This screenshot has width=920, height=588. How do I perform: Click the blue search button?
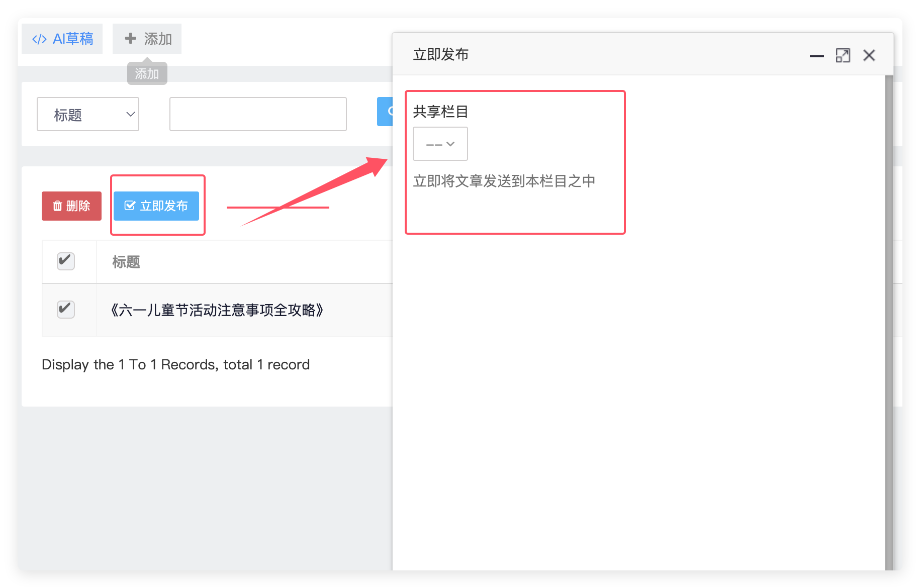point(385,112)
